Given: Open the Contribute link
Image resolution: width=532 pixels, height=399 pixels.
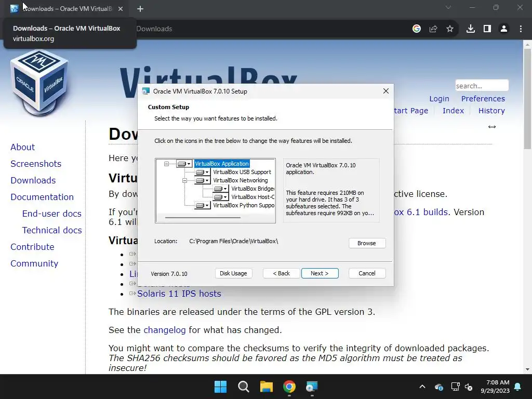Looking at the screenshot, I should [33, 247].
